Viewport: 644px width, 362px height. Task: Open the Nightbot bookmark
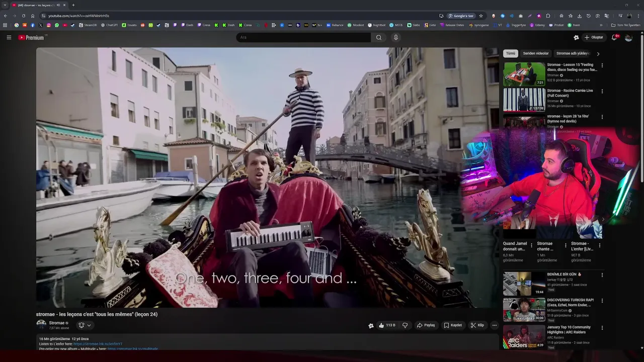tap(376, 25)
